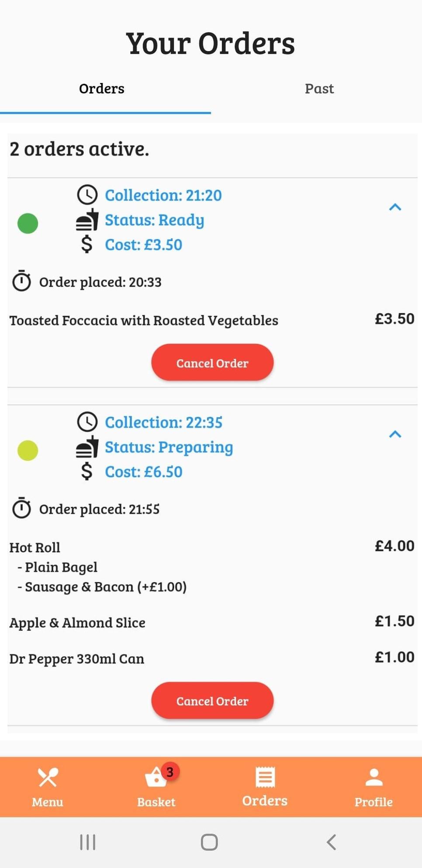
Task: Tap the Orders receipt icon in bottom bar
Action: pyautogui.click(x=265, y=777)
